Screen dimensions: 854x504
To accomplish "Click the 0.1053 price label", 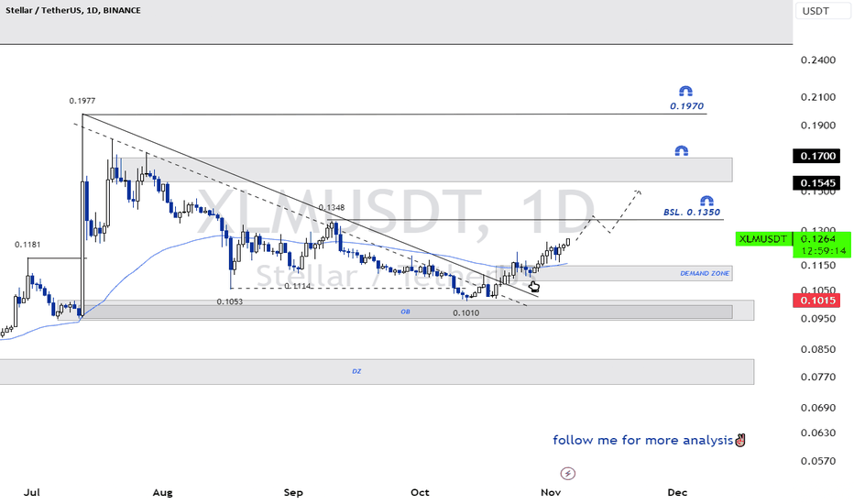I will 230,301.
